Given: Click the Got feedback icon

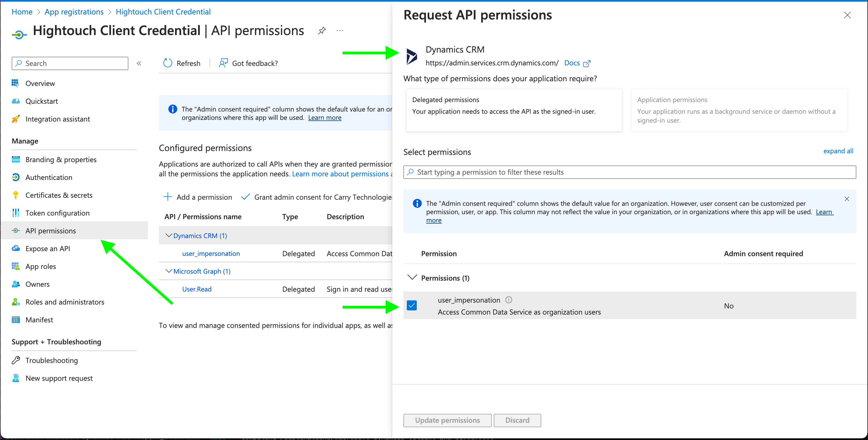Looking at the screenshot, I should 223,63.
